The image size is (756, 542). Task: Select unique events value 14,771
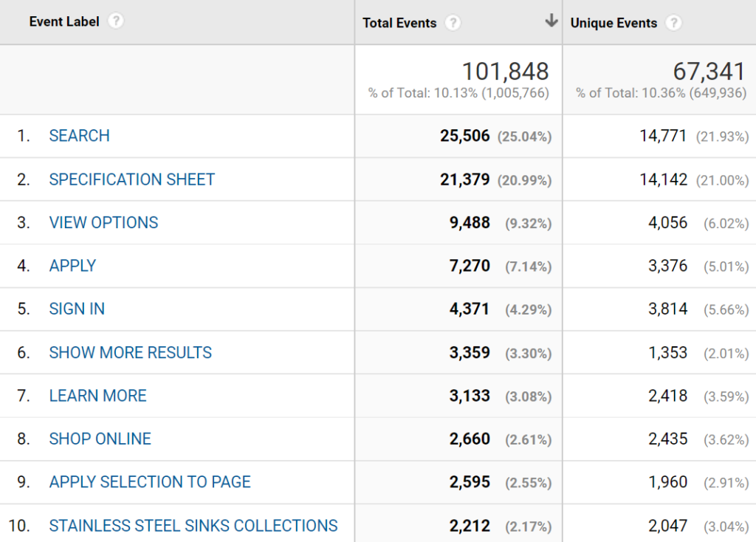pos(663,136)
